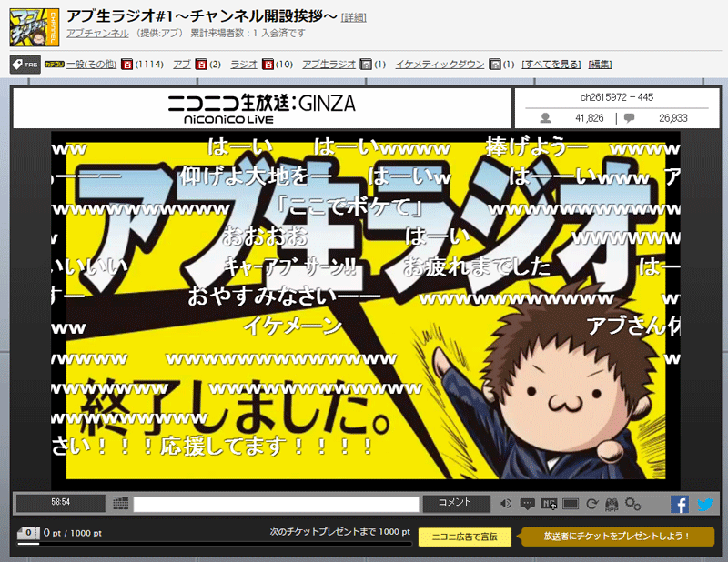Open the 詳細 details link beside the title
Viewport: 728px width, 562px height.
coord(353,17)
